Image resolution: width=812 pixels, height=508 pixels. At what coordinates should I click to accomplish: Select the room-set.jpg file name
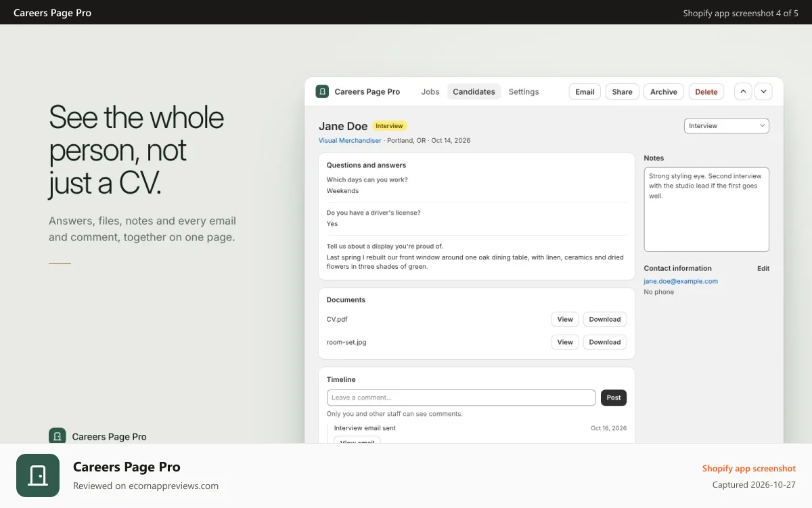[x=346, y=342]
